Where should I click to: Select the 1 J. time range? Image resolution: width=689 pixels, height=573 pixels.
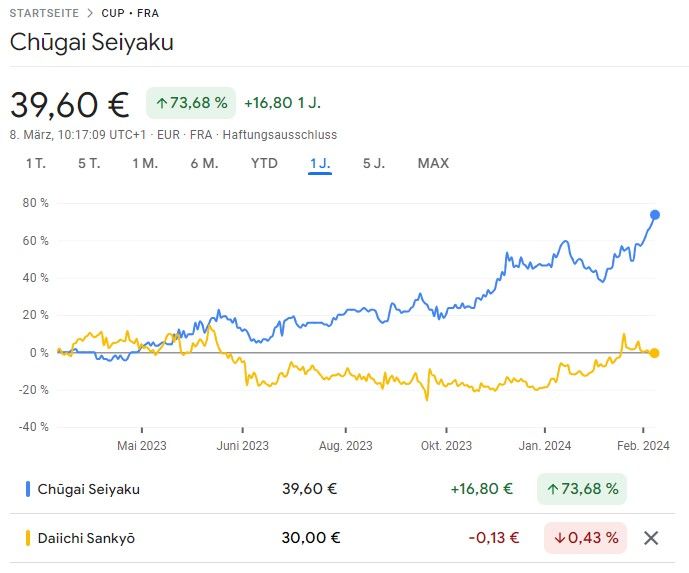[x=320, y=163]
